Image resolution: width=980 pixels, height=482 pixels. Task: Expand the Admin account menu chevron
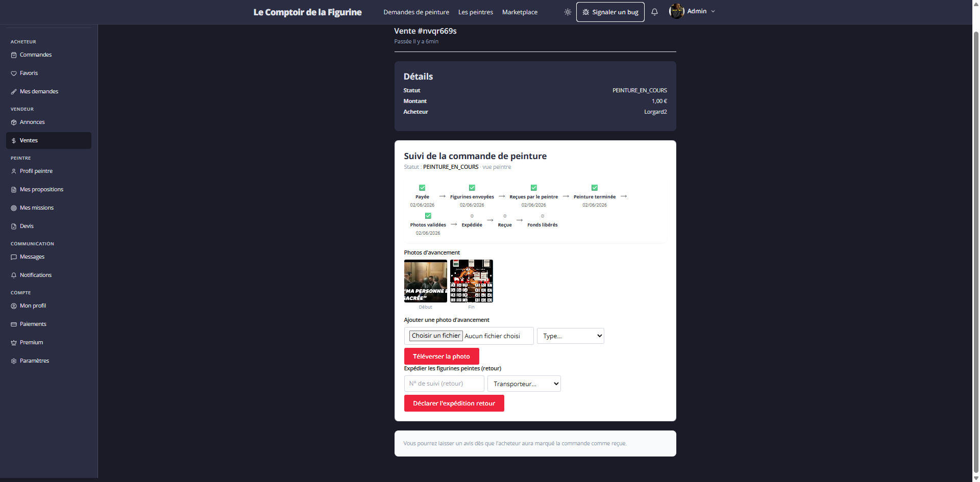tap(713, 11)
